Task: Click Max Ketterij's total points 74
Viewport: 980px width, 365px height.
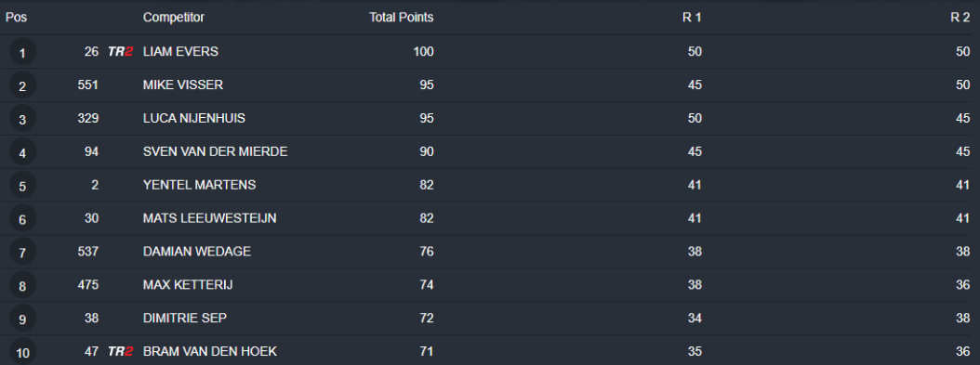Action: coord(426,285)
